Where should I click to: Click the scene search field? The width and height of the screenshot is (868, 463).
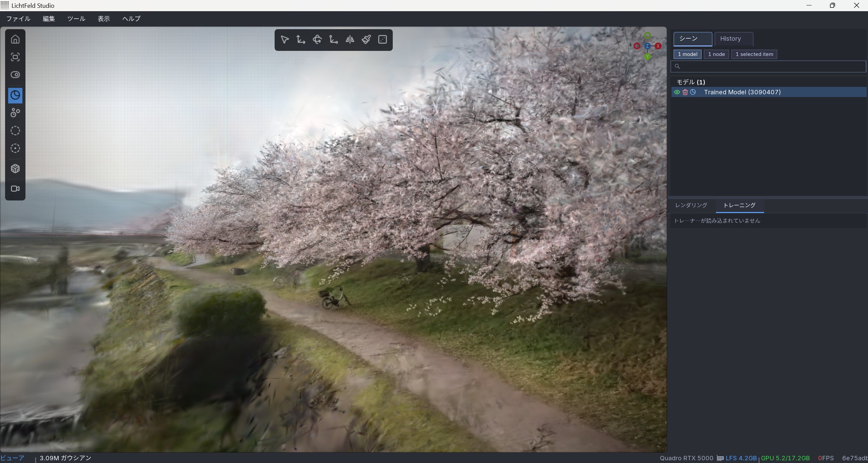pos(768,66)
